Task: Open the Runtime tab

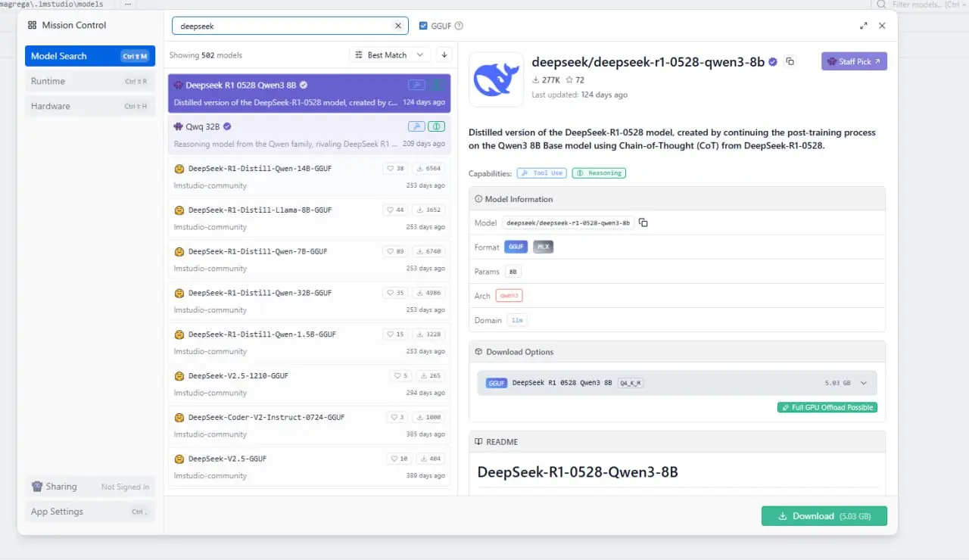Action: (89, 81)
